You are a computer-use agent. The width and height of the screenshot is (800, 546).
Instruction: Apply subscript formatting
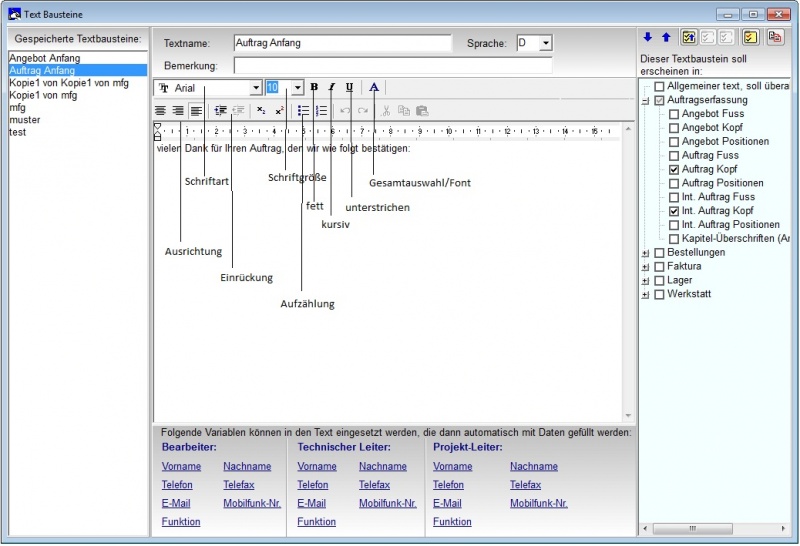261,110
